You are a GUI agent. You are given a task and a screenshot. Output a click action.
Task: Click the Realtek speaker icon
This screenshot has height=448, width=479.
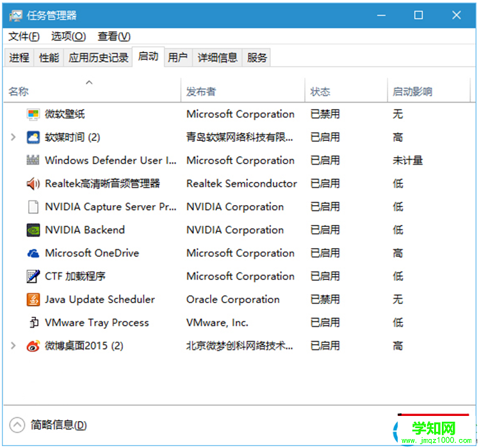point(33,184)
